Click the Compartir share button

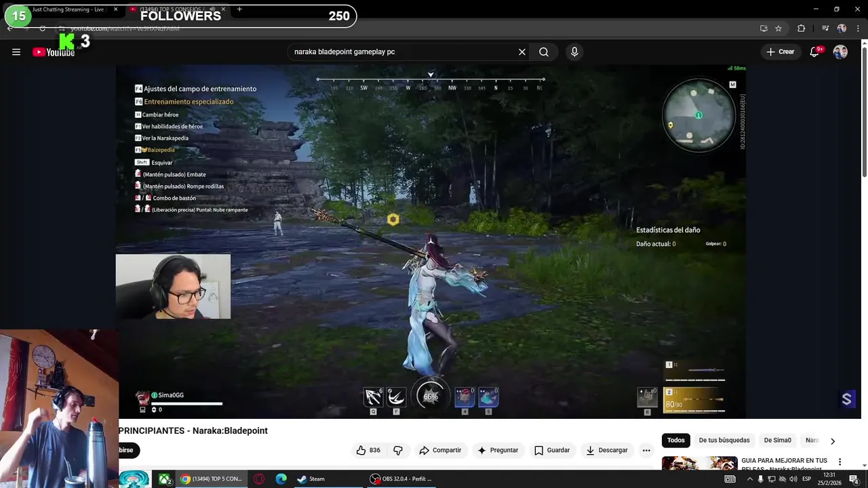click(x=440, y=450)
